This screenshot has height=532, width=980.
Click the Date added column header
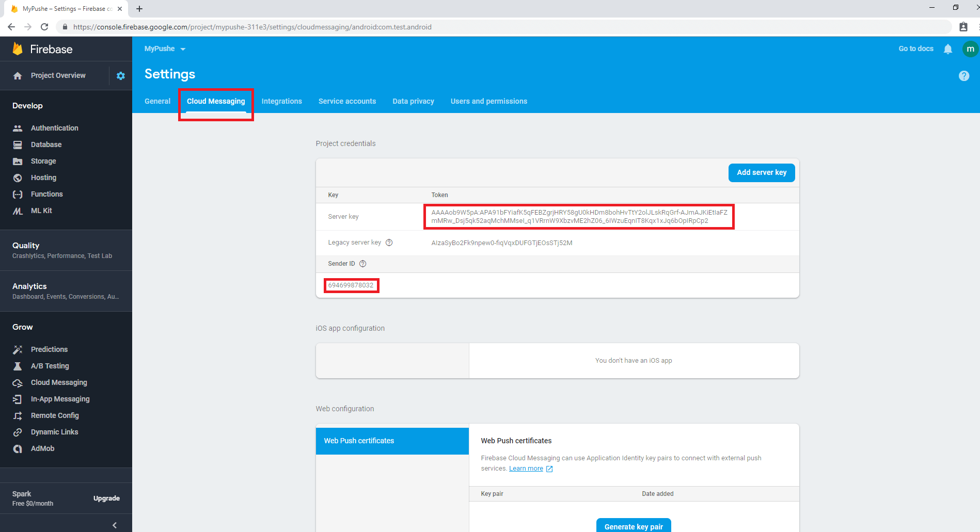tap(658, 494)
